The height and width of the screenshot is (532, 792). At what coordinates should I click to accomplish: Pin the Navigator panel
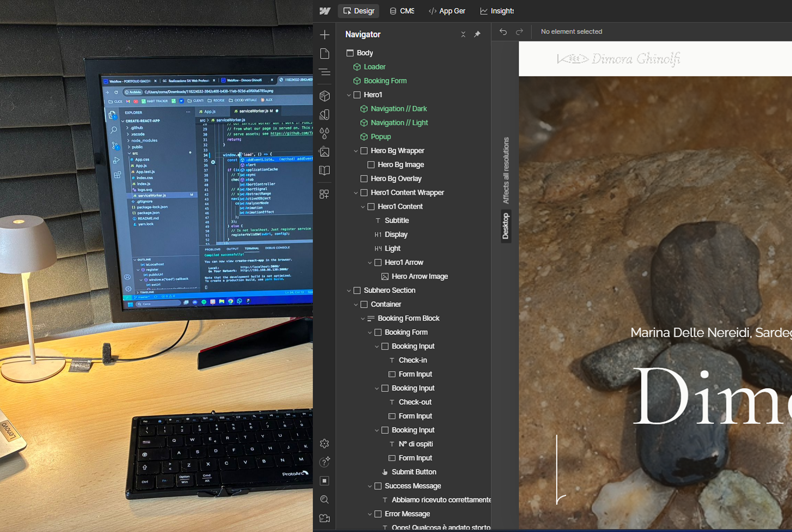[x=477, y=34]
